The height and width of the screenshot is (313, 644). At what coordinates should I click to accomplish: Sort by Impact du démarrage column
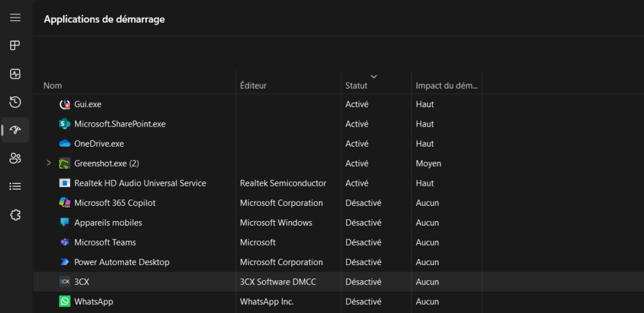coord(447,85)
